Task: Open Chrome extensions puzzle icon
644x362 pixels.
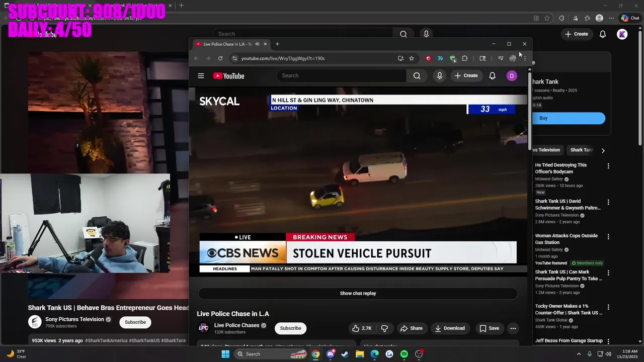Action: point(464,58)
